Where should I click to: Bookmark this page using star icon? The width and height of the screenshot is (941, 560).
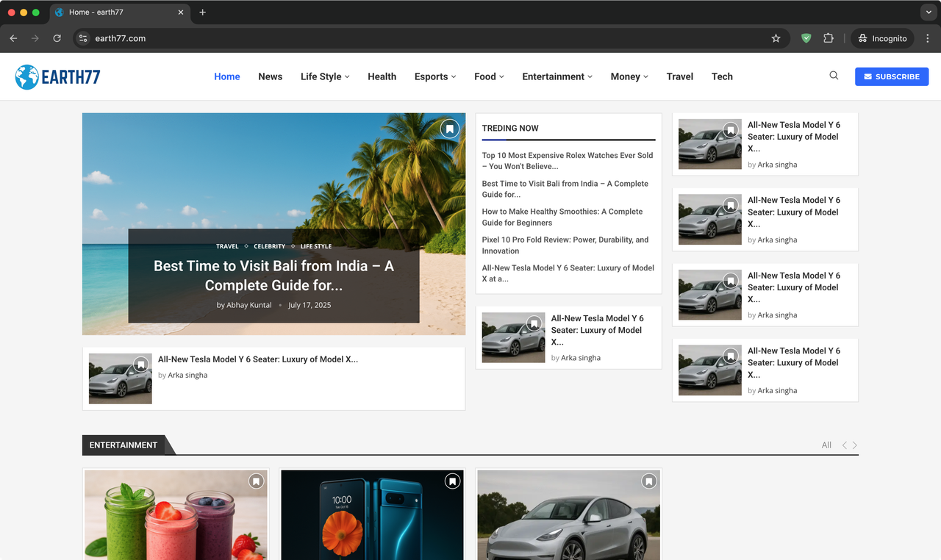point(776,38)
